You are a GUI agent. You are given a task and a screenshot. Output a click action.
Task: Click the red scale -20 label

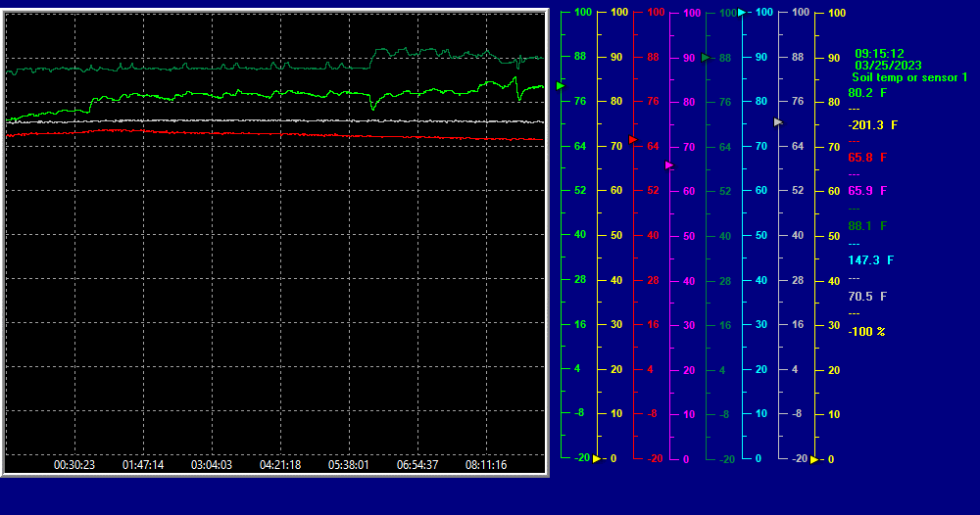tap(655, 459)
